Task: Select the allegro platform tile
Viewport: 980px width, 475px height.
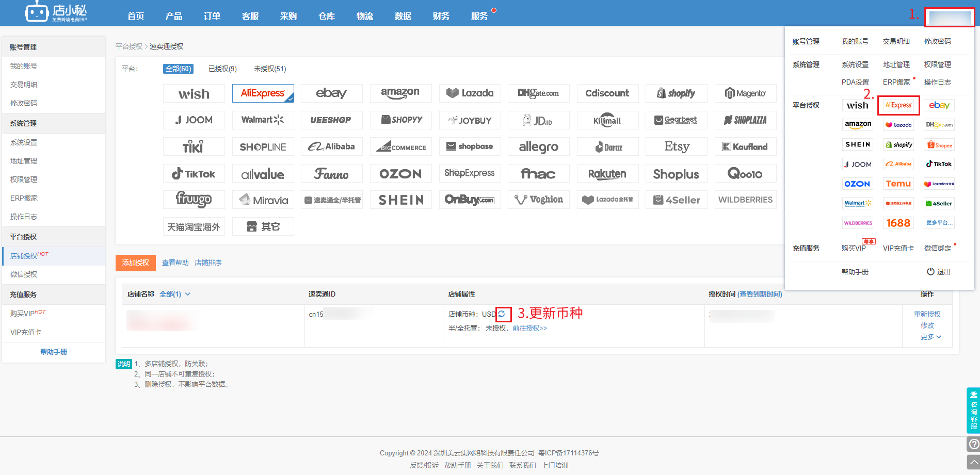Action: tap(539, 147)
